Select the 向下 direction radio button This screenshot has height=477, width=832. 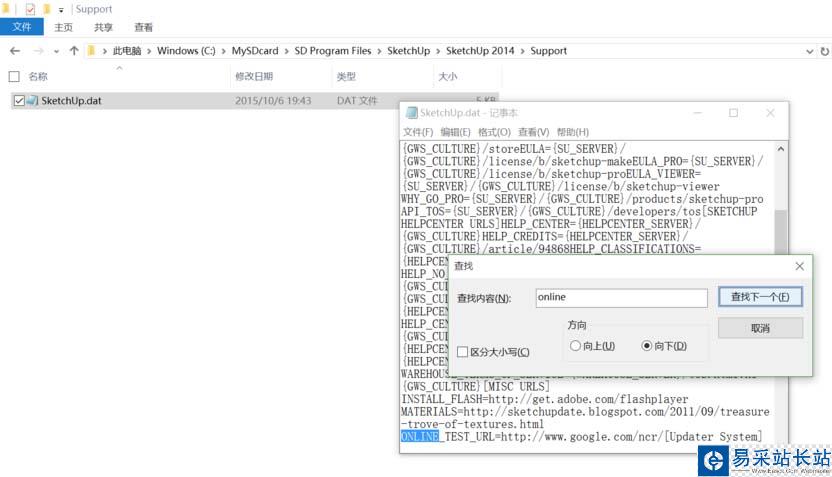click(646, 346)
